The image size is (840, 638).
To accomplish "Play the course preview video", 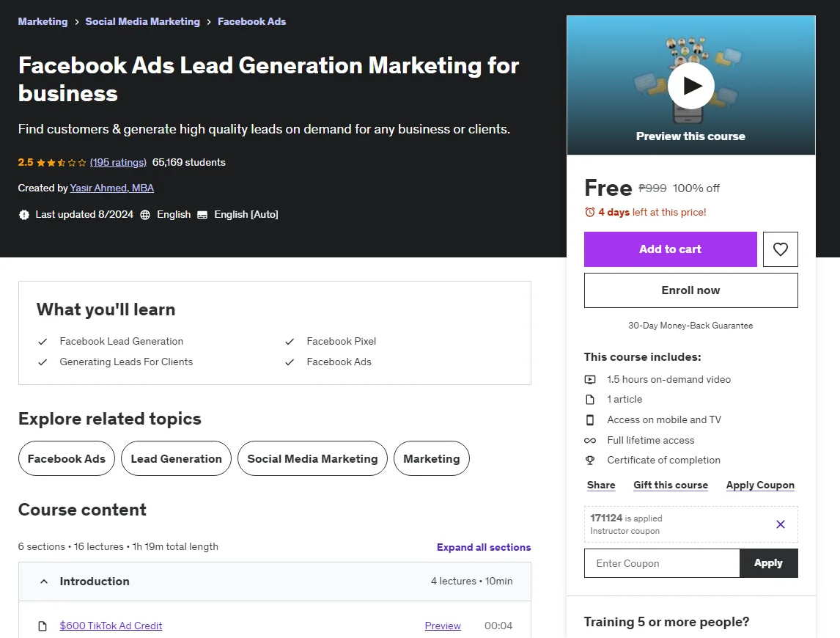I will point(690,86).
